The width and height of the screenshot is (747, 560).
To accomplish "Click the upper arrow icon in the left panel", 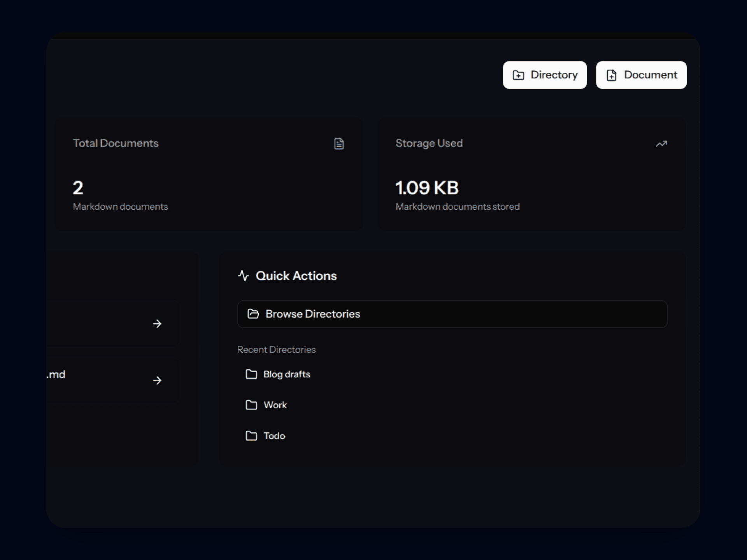I will (157, 324).
